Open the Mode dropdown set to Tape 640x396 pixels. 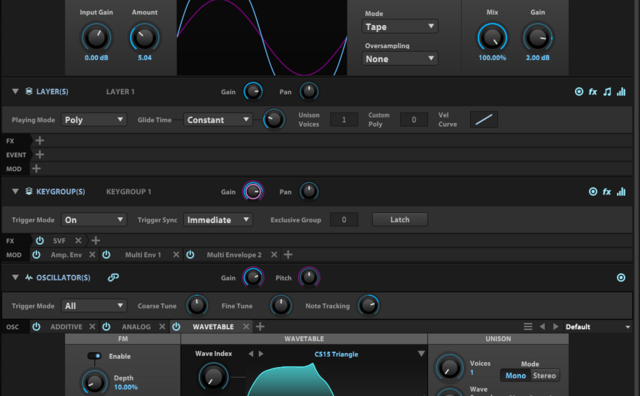click(400, 27)
